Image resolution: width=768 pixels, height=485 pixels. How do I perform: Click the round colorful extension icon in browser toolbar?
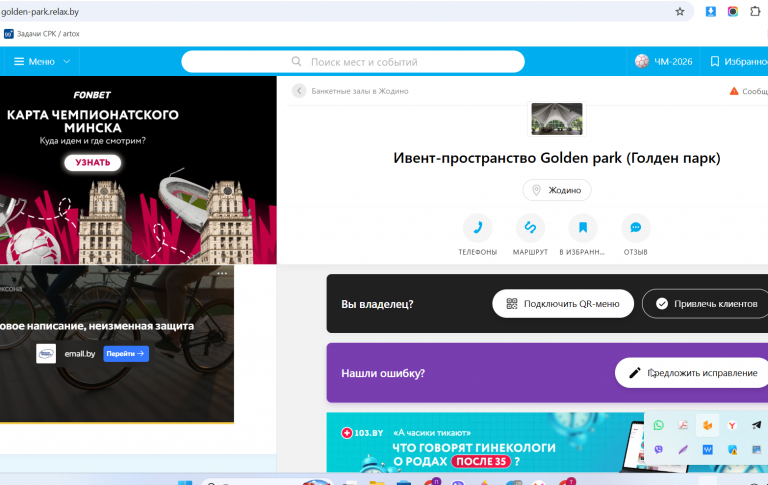coord(732,12)
